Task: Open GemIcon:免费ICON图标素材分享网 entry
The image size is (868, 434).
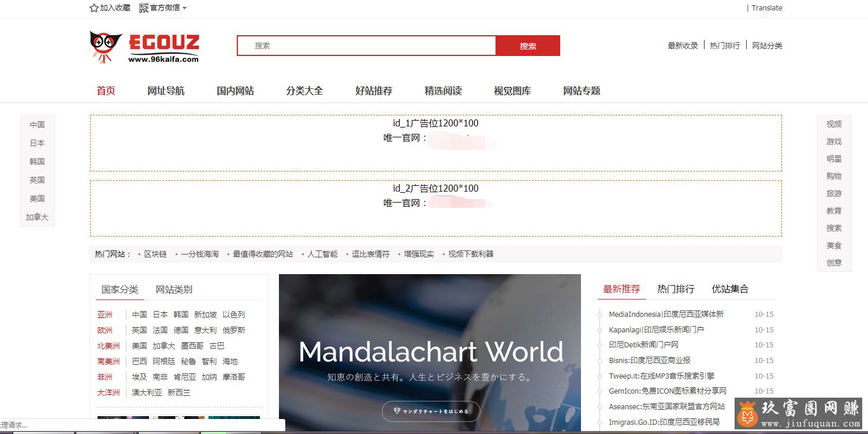Action: tap(668, 391)
